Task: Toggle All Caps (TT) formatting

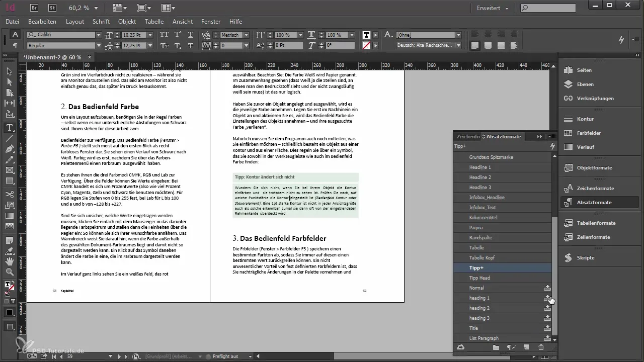Action: click(x=164, y=35)
